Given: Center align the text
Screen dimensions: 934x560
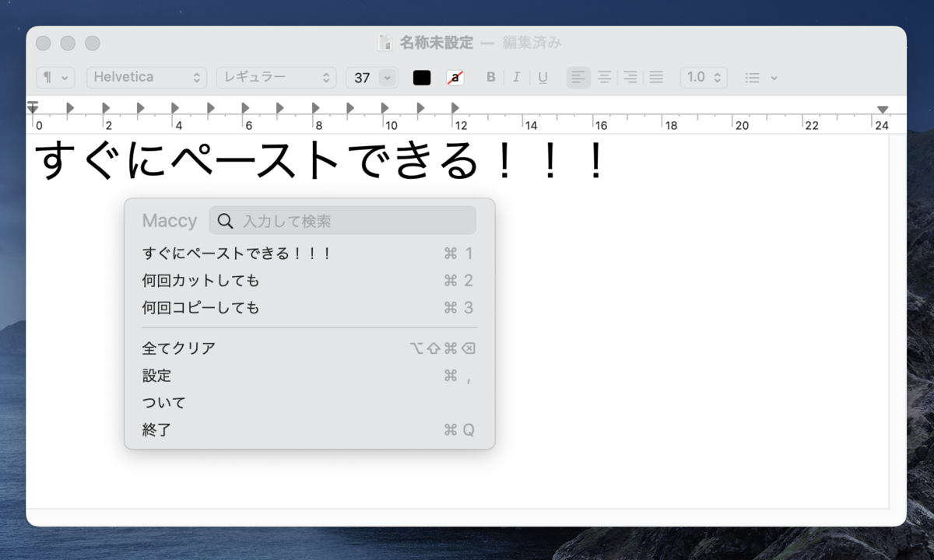Looking at the screenshot, I should 605,78.
